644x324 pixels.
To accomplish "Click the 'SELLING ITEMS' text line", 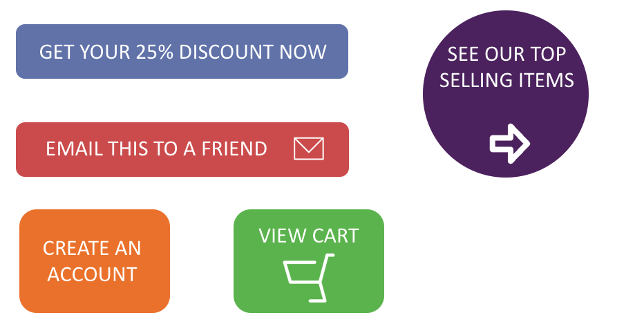I will (x=506, y=80).
